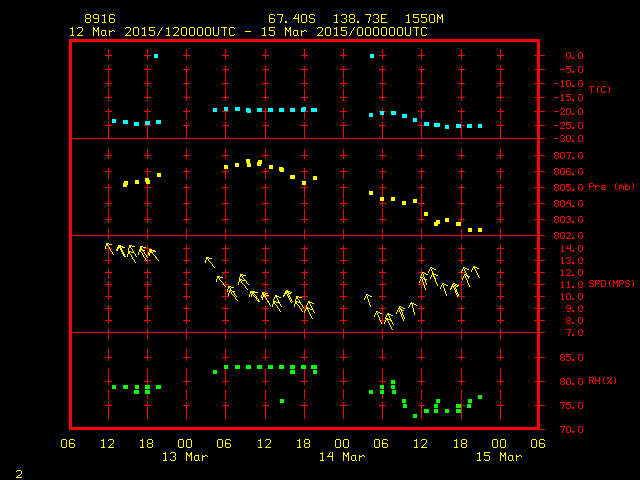Click the latitude 67.40S in the header
This screenshot has width=640, height=480.
tap(290, 19)
